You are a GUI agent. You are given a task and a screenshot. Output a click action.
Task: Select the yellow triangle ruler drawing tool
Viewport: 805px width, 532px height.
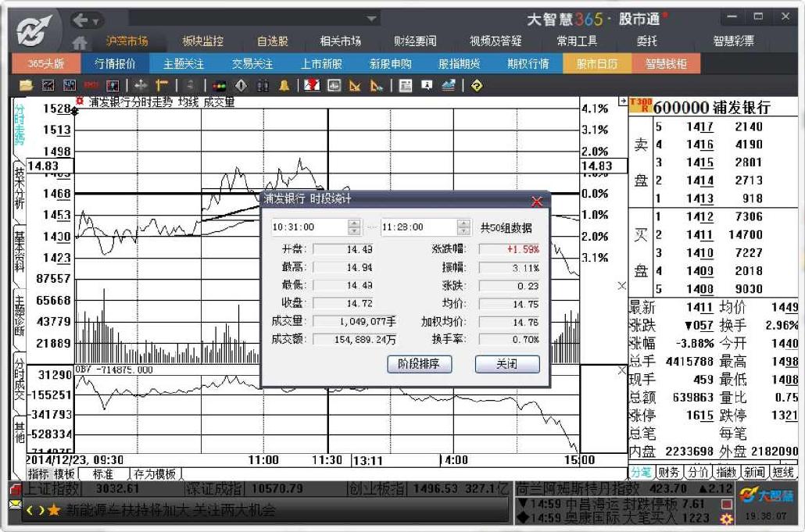pos(355,86)
